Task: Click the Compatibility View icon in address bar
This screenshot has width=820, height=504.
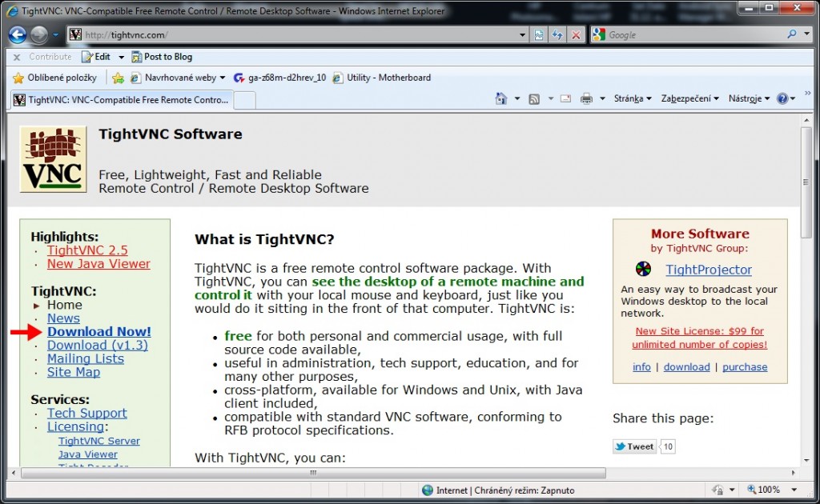Action: tap(538, 35)
